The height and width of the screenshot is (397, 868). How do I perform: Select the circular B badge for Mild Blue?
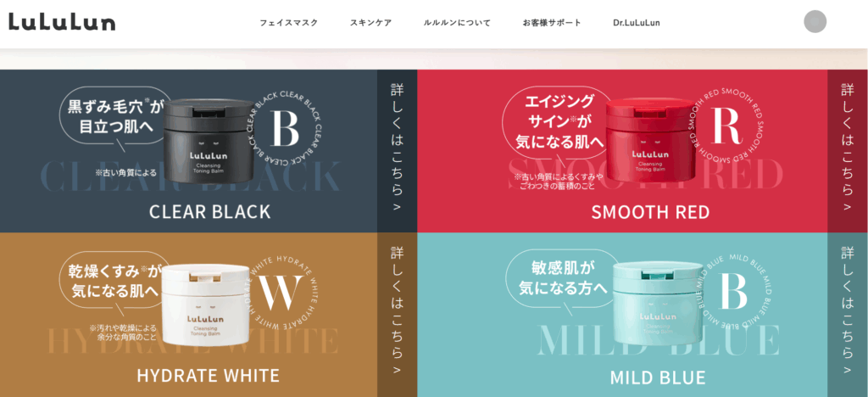(732, 291)
